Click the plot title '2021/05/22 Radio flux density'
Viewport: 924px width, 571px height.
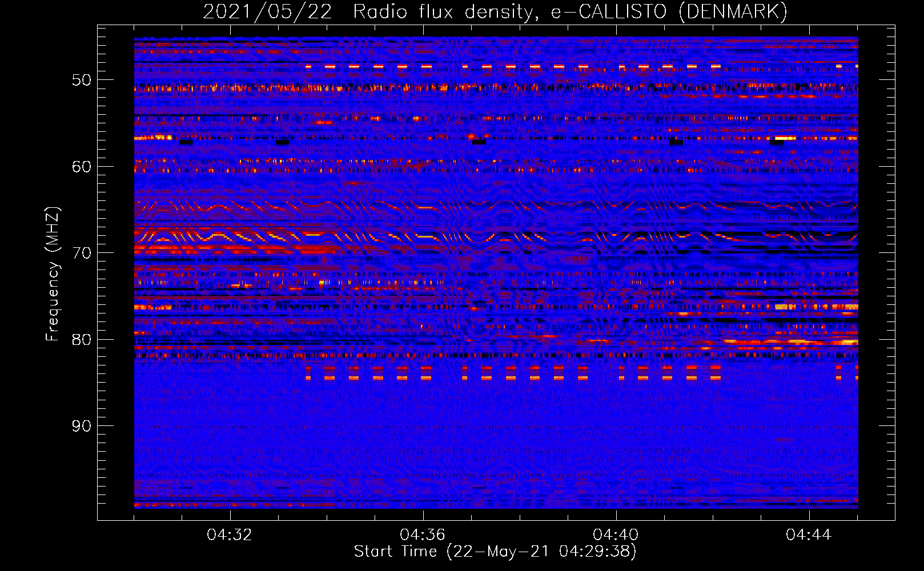tap(495, 12)
